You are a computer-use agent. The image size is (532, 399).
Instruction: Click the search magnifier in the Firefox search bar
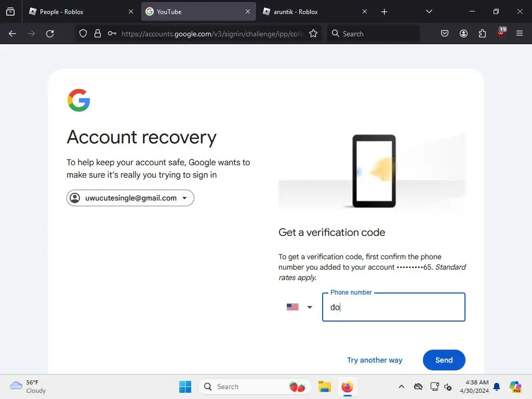click(336, 33)
